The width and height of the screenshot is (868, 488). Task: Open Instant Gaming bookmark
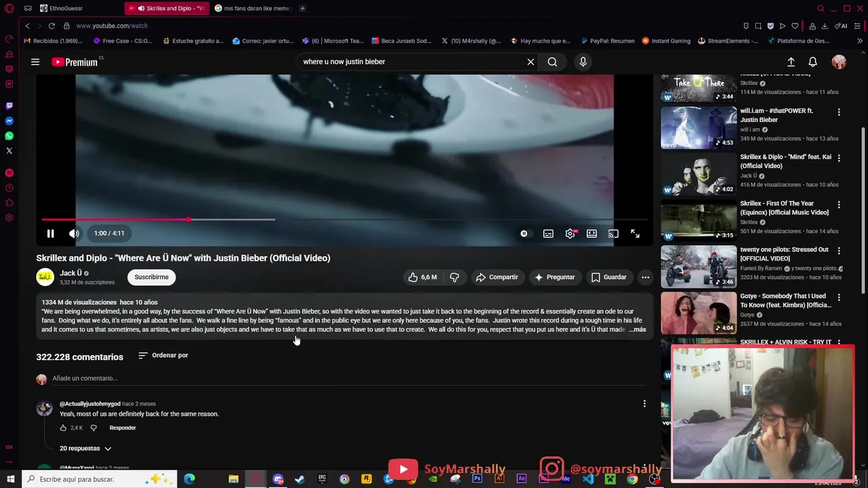[x=666, y=41]
